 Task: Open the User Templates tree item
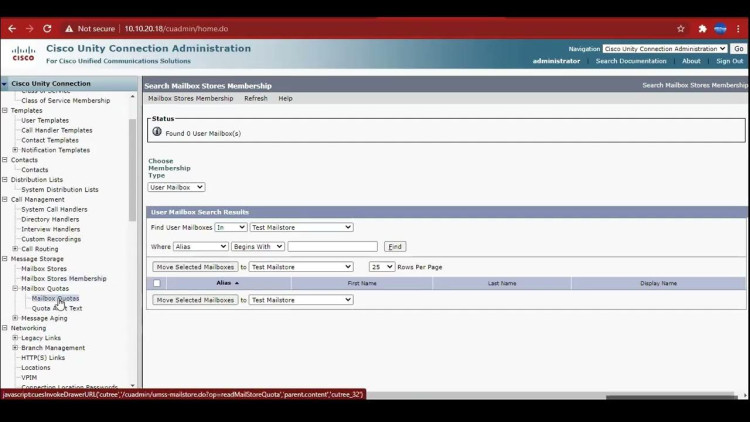(x=45, y=121)
